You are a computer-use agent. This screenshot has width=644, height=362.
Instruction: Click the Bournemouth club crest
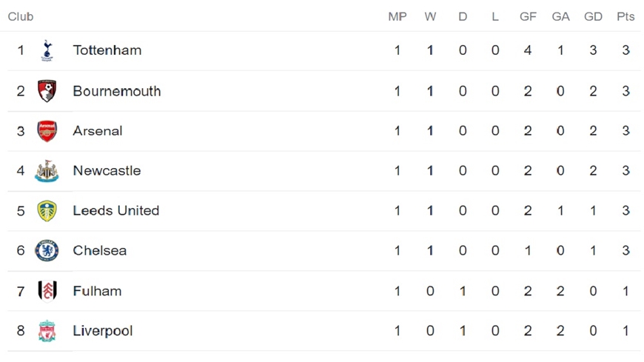47,91
